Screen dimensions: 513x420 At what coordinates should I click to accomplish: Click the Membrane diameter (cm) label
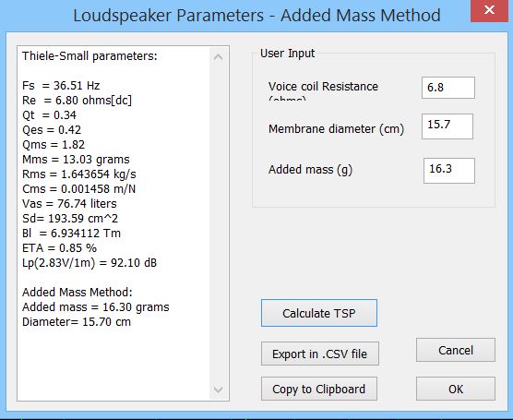point(337,129)
